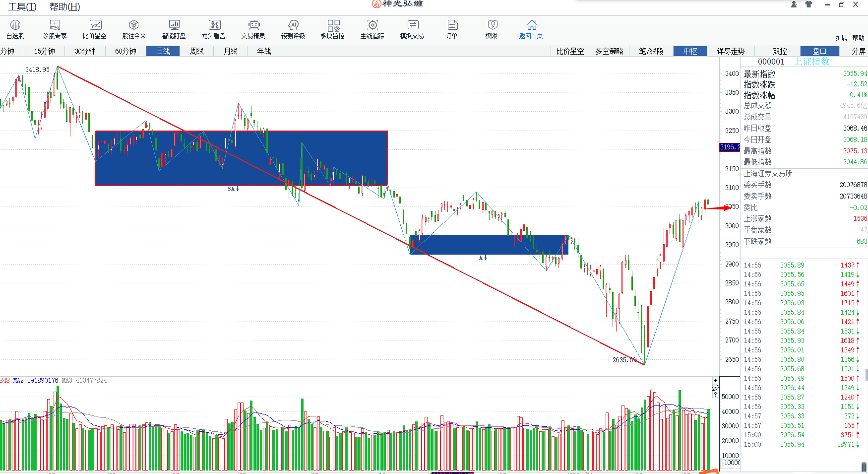Open the 模拟交易 simulated trading tool
The height and width of the screenshot is (474, 868).
412,29
